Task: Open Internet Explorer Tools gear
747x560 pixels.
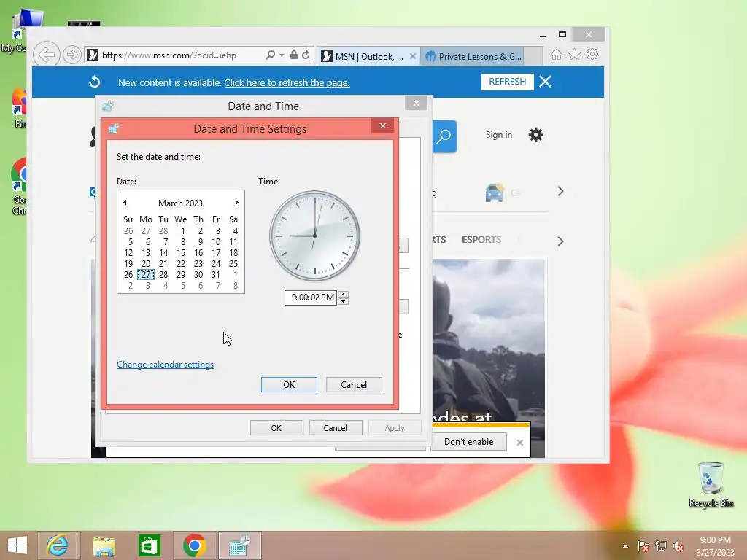Action: point(592,54)
